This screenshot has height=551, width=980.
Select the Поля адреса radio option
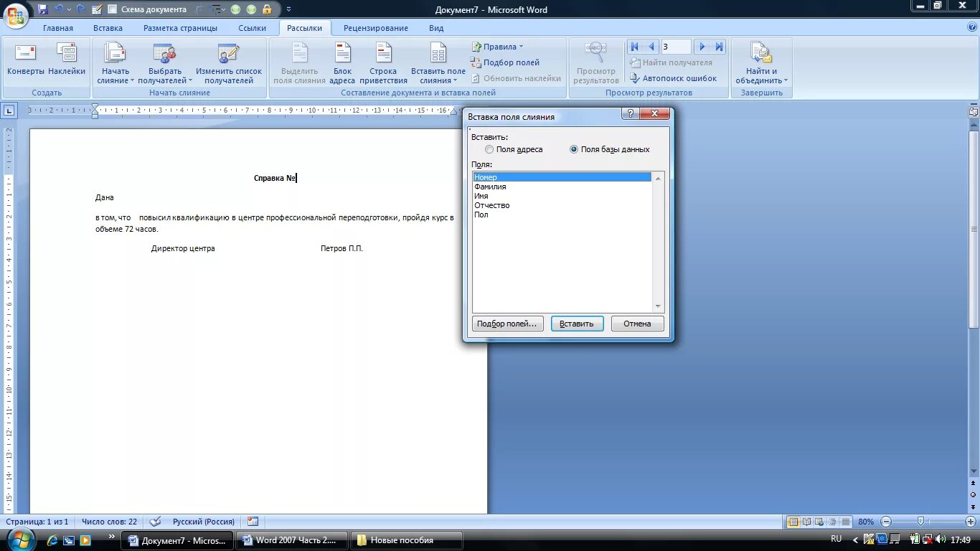click(x=514, y=149)
